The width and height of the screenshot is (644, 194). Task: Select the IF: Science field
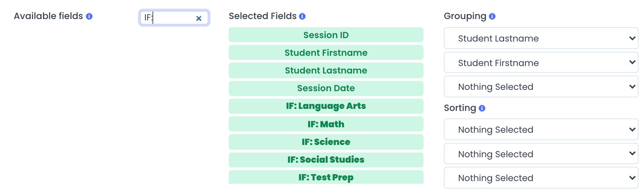tap(326, 142)
